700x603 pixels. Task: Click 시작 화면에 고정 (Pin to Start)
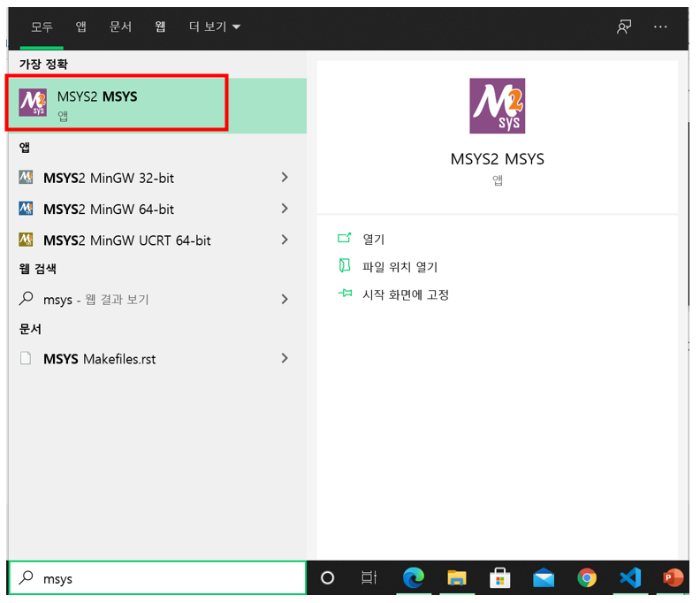coord(406,294)
